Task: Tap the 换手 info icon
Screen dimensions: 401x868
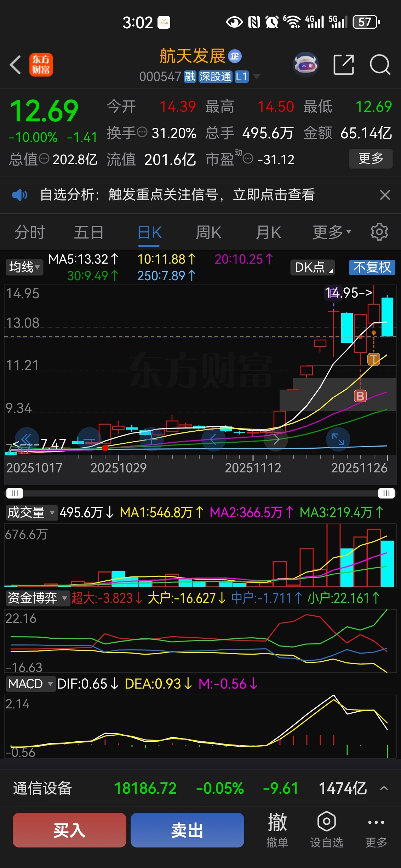Action: [x=142, y=132]
